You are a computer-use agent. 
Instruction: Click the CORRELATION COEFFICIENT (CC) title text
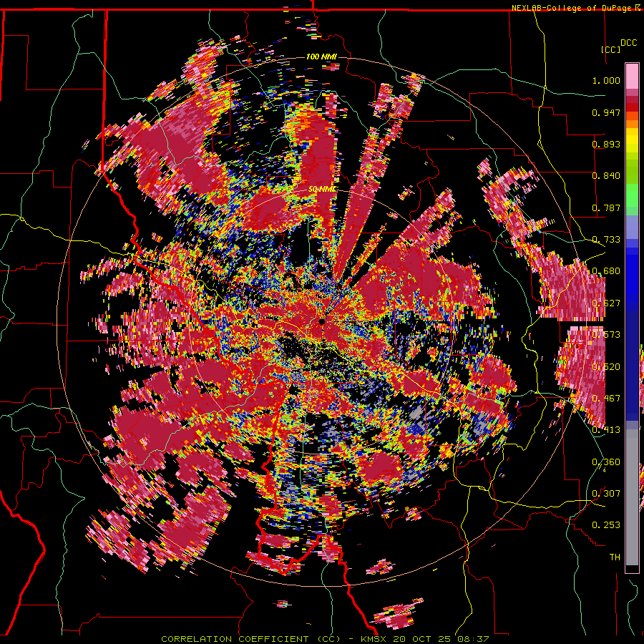tap(250, 639)
